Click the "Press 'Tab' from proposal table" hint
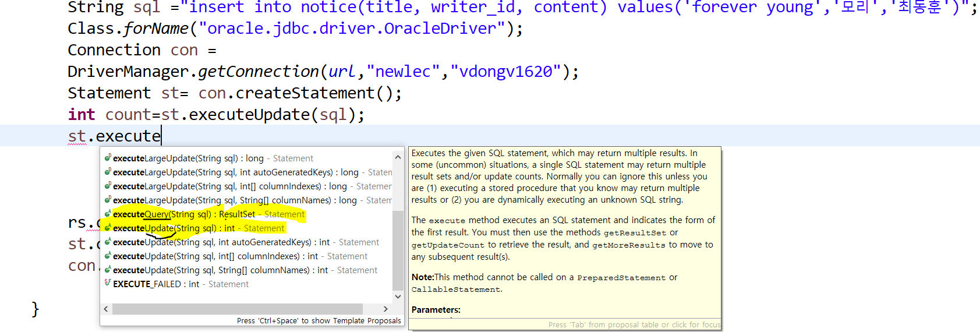The width and height of the screenshot is (980, 332). (x=634, y=325)
